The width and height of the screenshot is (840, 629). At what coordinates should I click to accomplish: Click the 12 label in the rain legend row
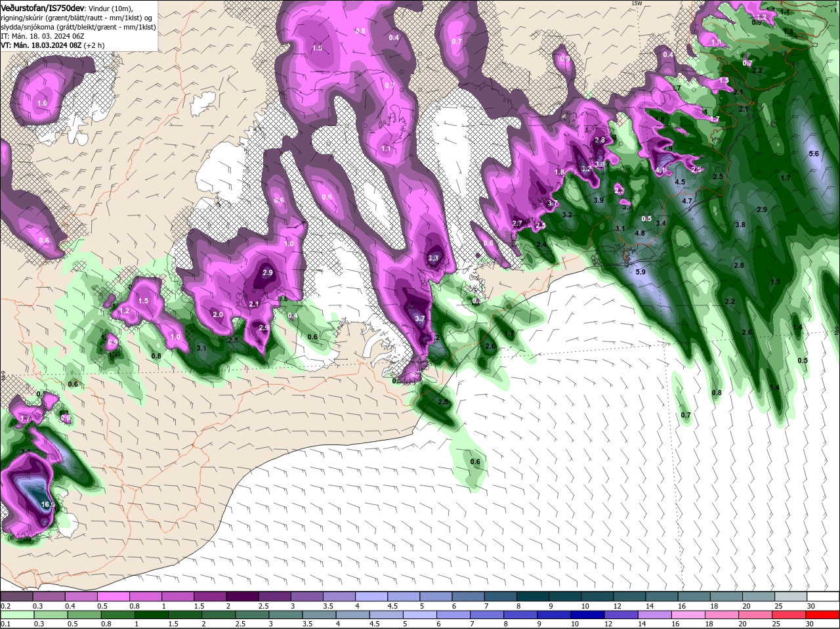pyautogui.click(x=608, y=624)
